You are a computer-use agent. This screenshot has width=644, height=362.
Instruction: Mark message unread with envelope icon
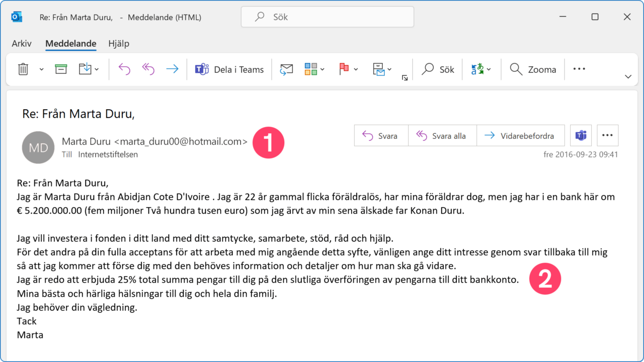(x=286, y=69)
